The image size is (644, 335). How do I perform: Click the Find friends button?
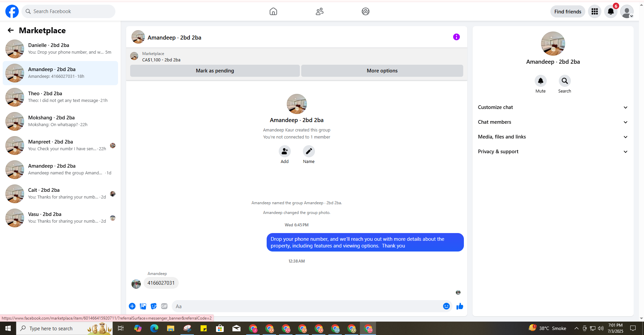click(568, 11)
